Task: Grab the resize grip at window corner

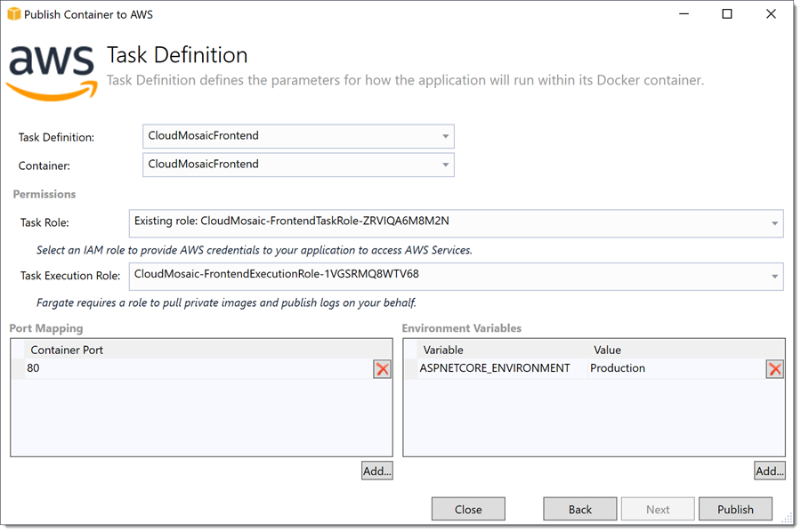Action: click(788, 519)
